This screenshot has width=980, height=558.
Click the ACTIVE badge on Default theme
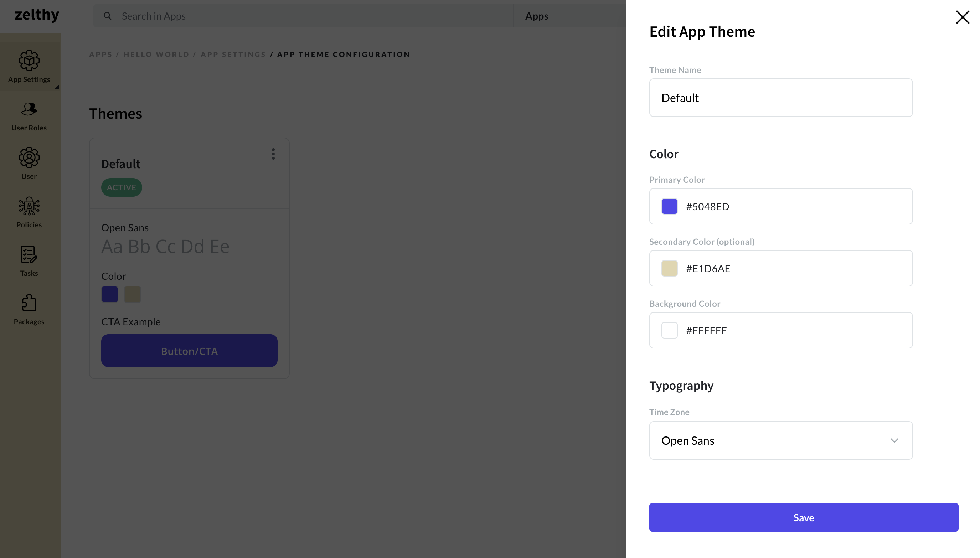122,187
